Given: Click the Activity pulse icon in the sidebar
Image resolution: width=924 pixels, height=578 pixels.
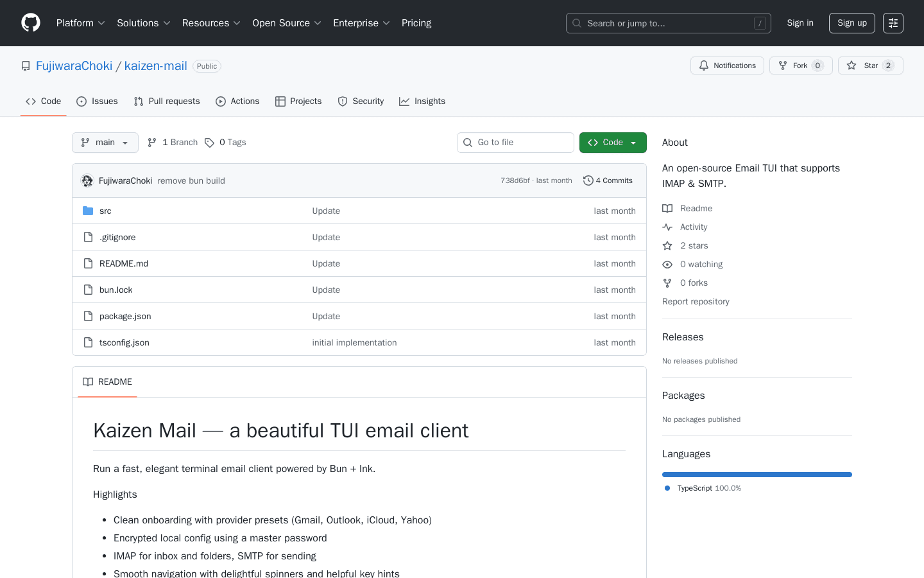Looking at the screenshot, I should coord(667,226).
